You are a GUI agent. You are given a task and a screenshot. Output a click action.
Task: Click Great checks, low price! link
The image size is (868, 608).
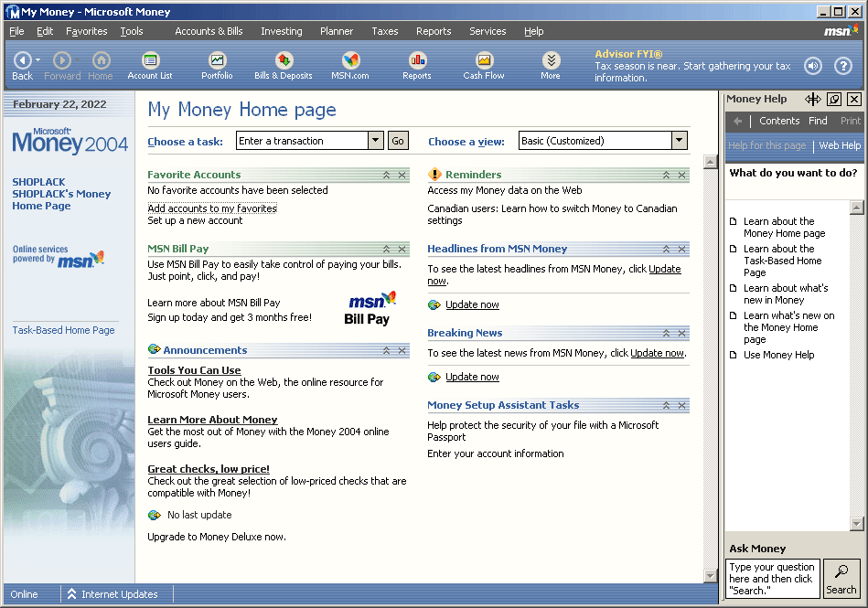pyautogui.click(x=209, y=469)
